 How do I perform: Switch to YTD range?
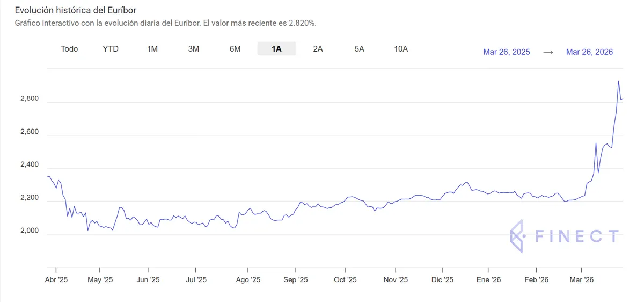tap(111, 49)
